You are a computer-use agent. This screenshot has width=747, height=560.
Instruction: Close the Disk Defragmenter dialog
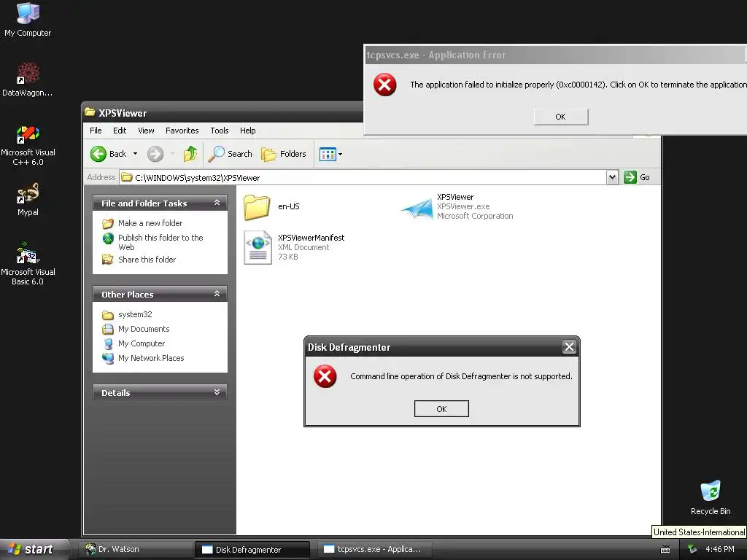[x=569, y=346]
